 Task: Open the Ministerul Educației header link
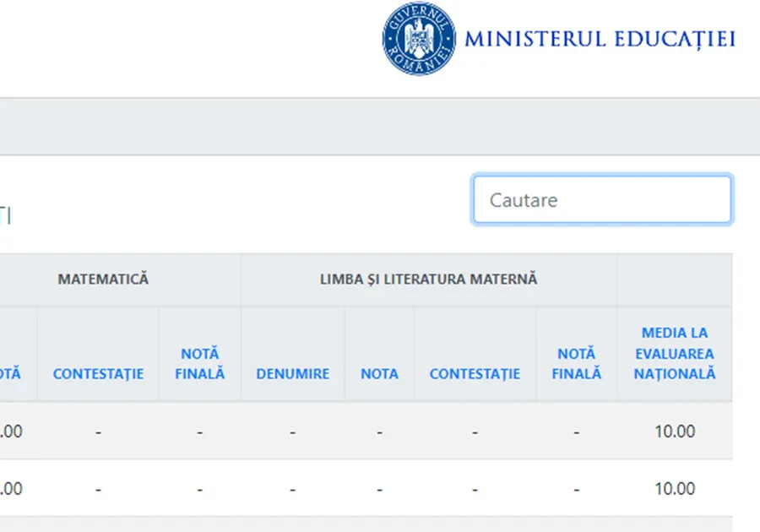[600, 39]
